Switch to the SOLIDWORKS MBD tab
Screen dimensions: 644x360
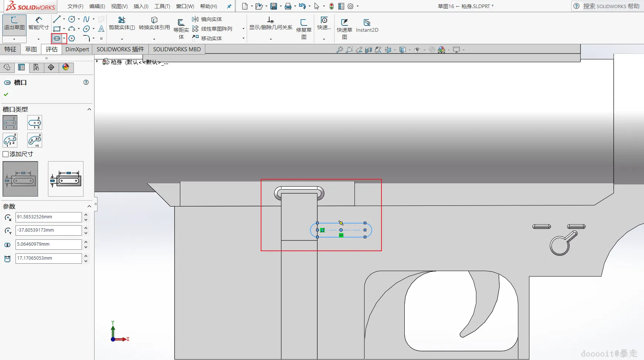[177, 49]
